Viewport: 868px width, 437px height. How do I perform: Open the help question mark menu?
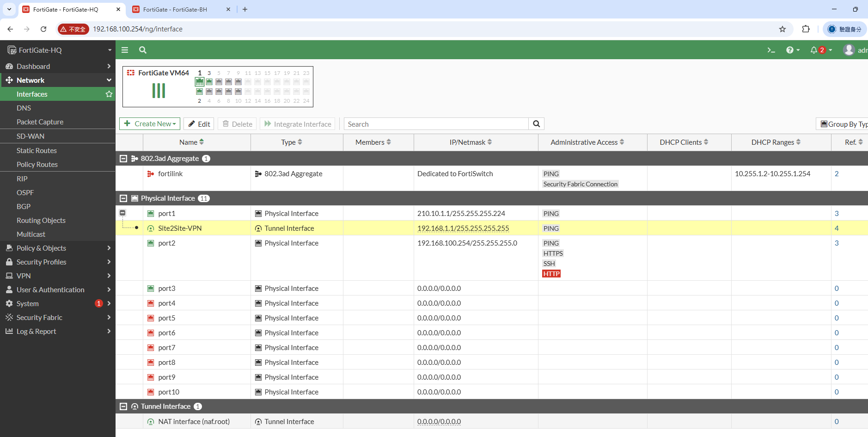tap(793, 50)
